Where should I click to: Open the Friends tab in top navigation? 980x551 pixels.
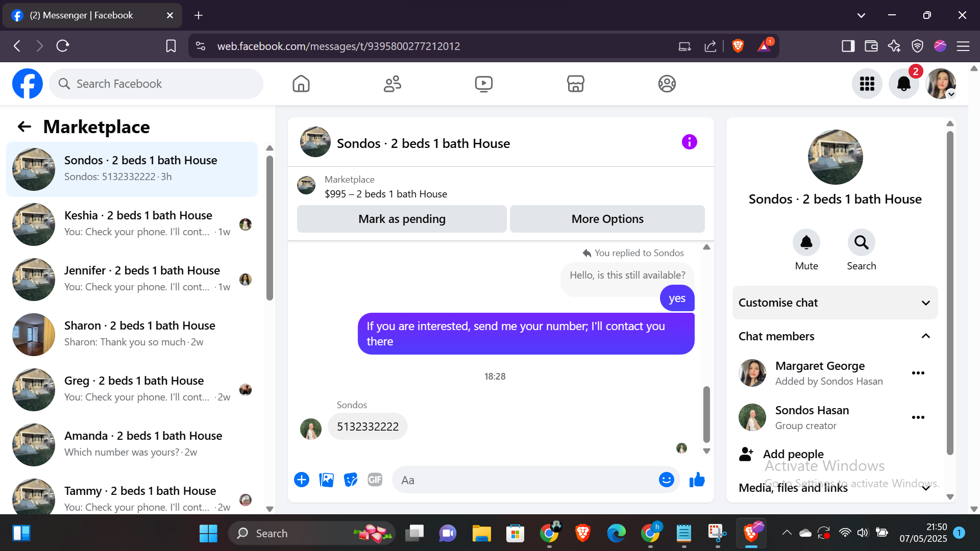pos(392,84)
